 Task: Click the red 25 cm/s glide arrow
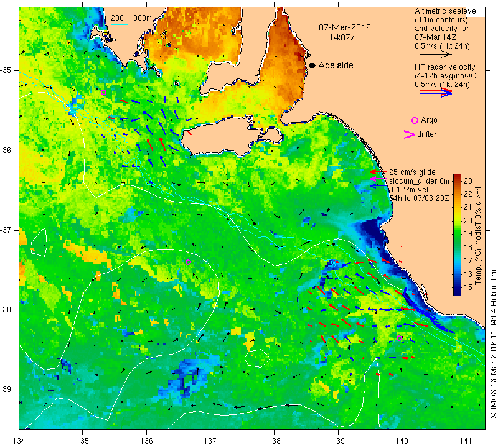[x=378, y=172]
